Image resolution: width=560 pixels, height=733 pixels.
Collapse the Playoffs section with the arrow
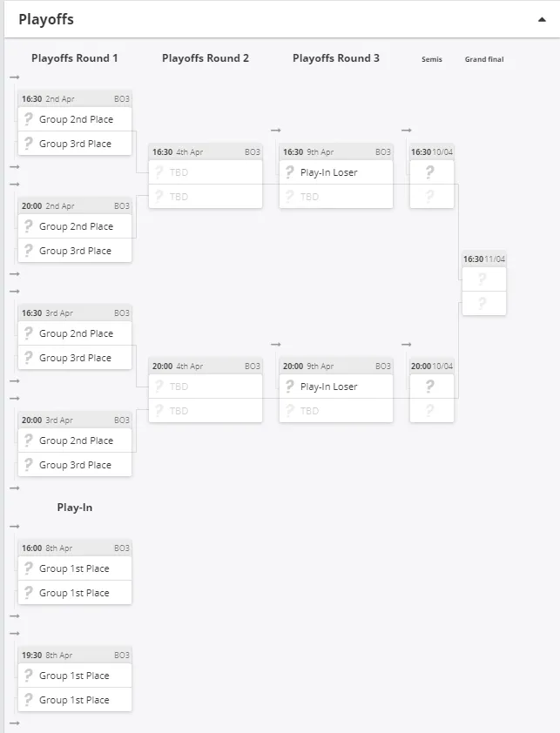point(542,20)
